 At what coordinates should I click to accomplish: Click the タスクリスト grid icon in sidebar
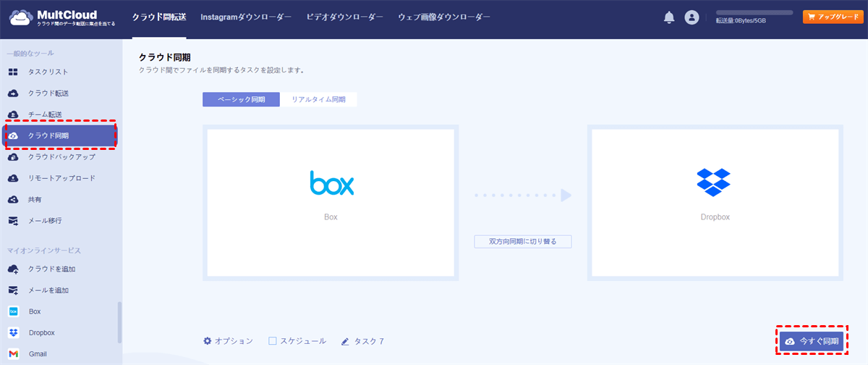(13, 72)
